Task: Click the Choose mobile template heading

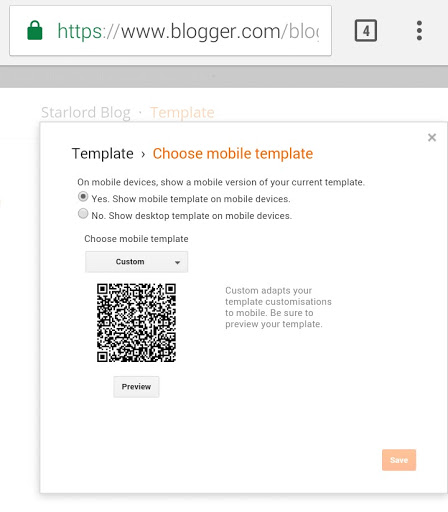Action: pos(233,154)
